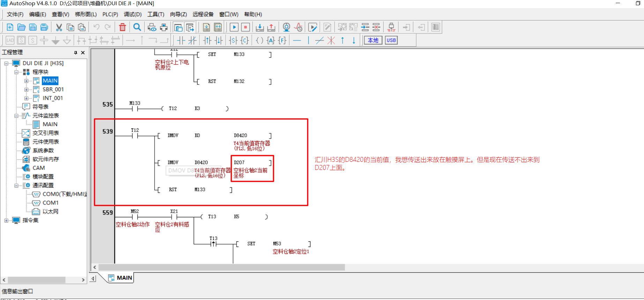Expand the SBR_001 tree node

tap(26, 90)
